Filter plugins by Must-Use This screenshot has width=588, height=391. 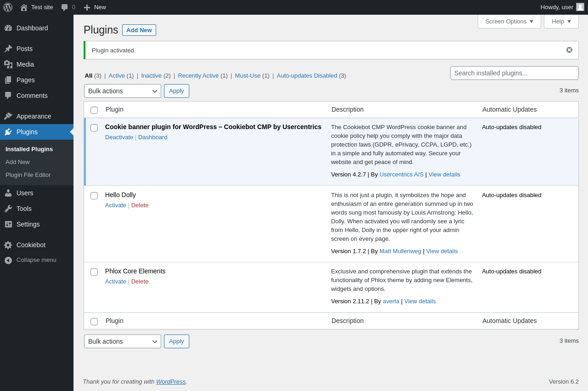point(248,75)
